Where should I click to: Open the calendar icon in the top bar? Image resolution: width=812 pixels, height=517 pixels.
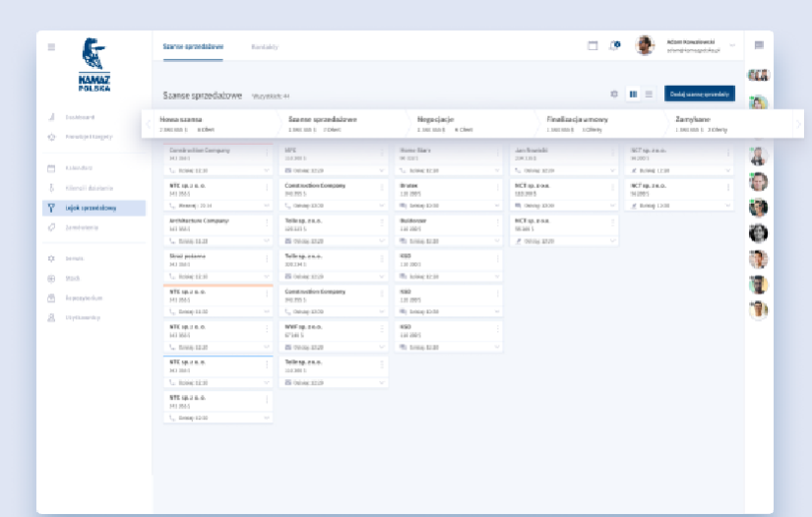593,45
